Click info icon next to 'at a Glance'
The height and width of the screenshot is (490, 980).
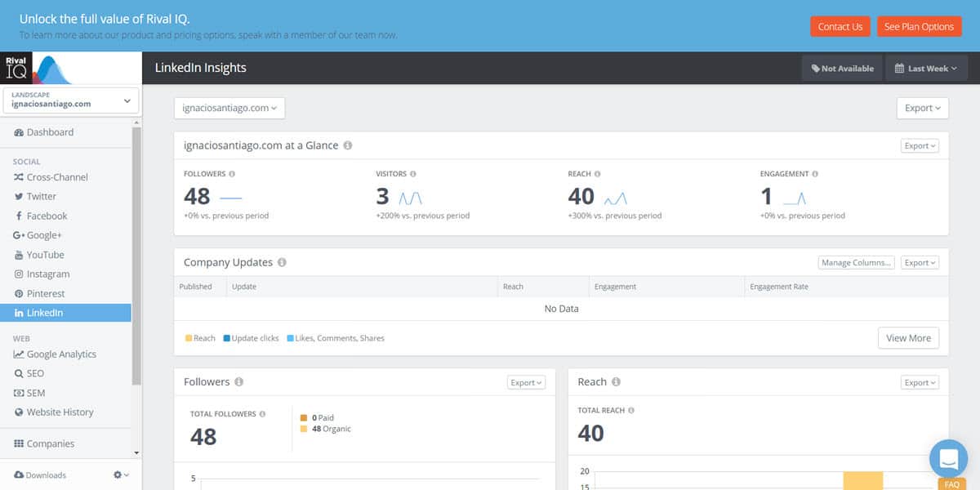point(348,145)
